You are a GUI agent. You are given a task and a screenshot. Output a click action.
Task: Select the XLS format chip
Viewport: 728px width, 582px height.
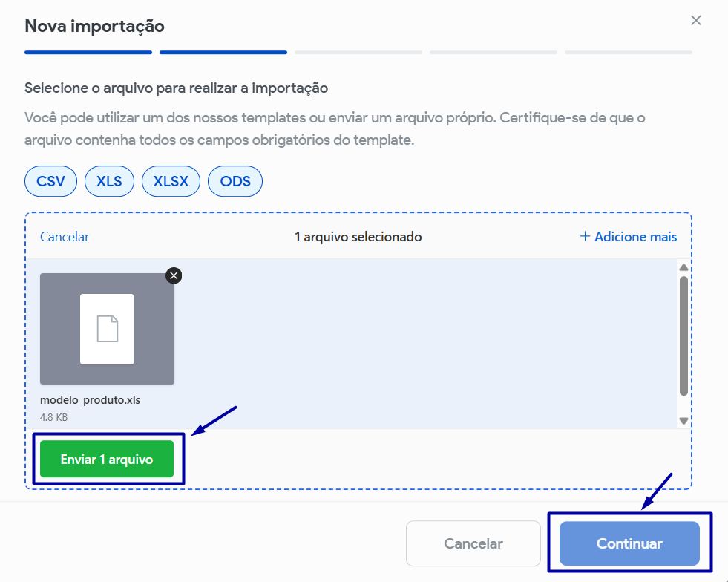point(109,181)
